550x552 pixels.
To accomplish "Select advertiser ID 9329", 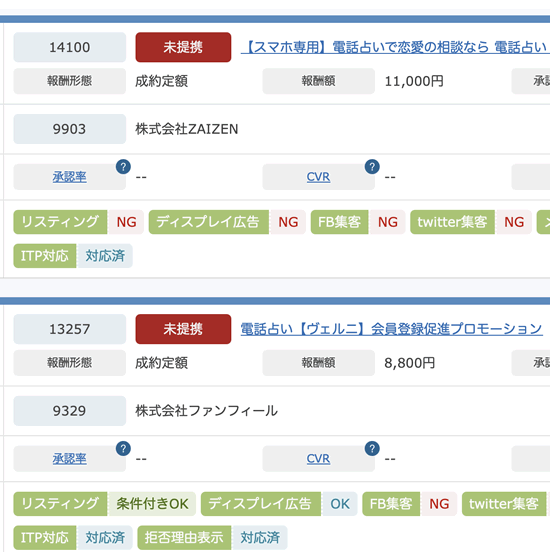I will 70,410.
